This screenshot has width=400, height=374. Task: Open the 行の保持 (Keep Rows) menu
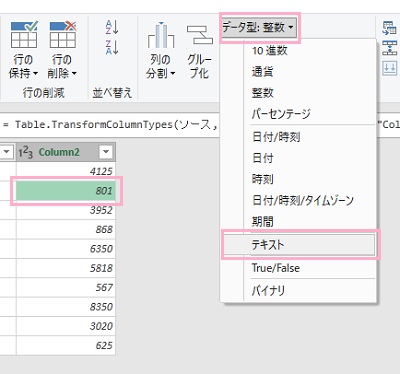point(23,50)
